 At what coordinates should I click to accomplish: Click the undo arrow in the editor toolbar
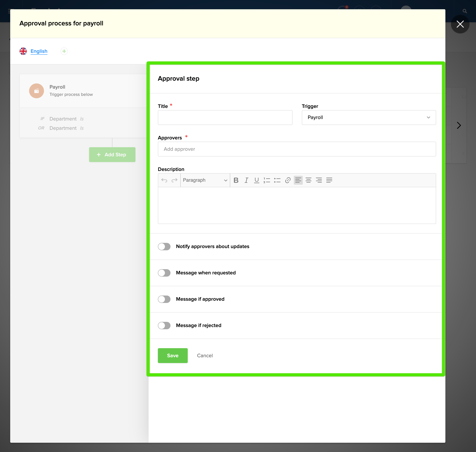164,180
